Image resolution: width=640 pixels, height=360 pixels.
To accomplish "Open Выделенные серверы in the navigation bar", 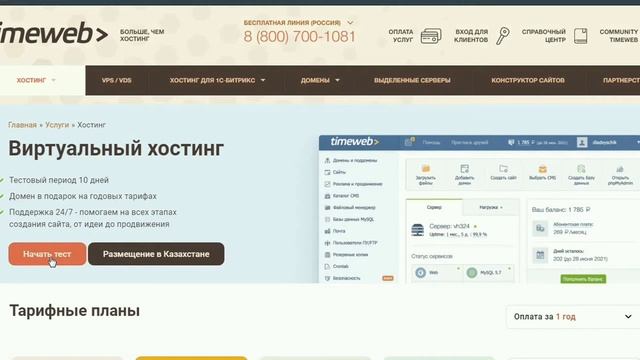I will (412, 80).
